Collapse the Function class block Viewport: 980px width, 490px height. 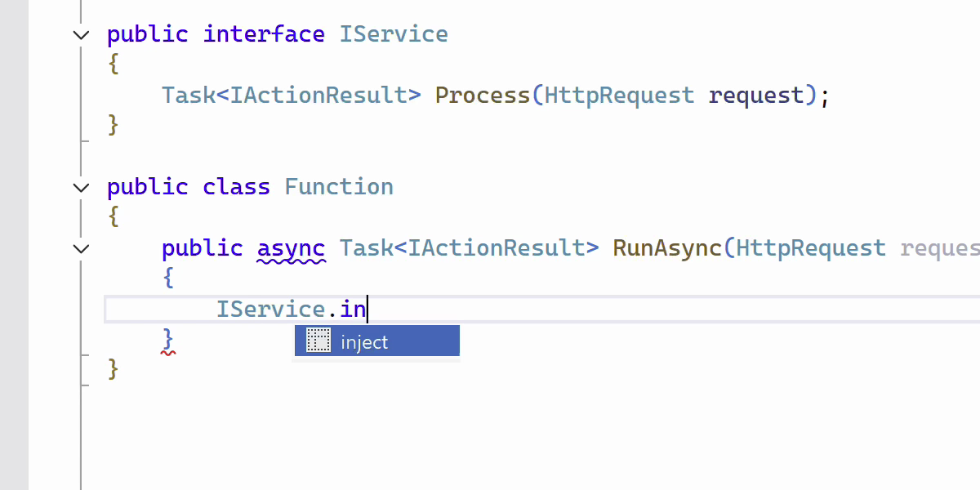(81, 187)
